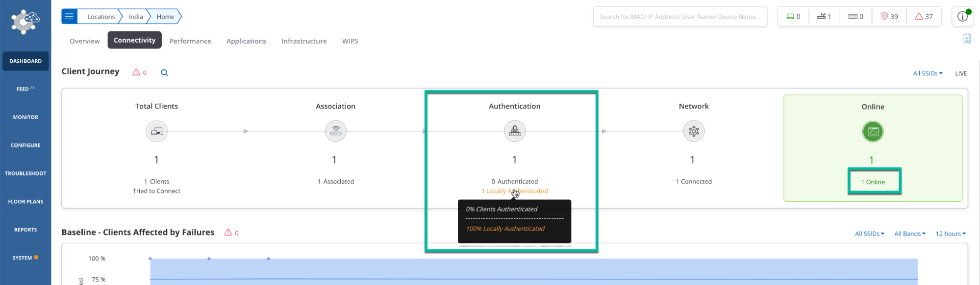Click the India breadcrumb location
The width and height of the screenshot is (980, 285).
[x=136, y=17]
